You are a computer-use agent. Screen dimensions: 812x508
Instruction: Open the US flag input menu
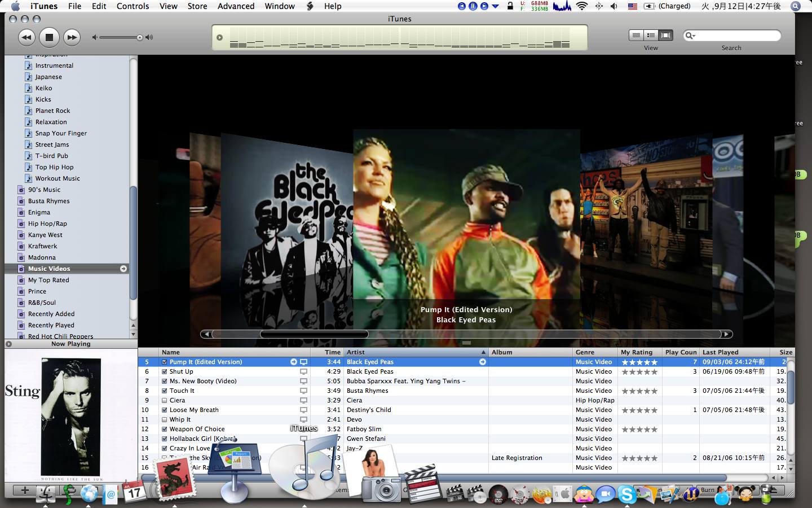pyautogui.click(x=632, y=6)
